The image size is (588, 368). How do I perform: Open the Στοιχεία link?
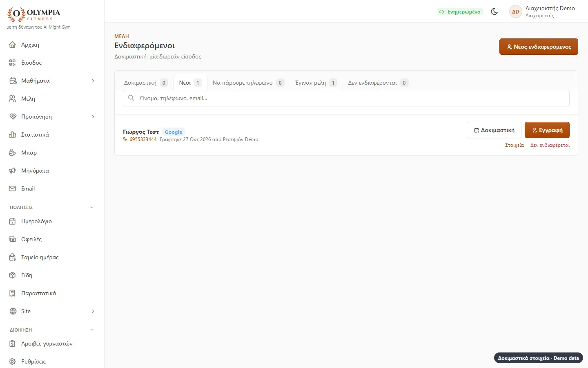[x=514, y=145]
